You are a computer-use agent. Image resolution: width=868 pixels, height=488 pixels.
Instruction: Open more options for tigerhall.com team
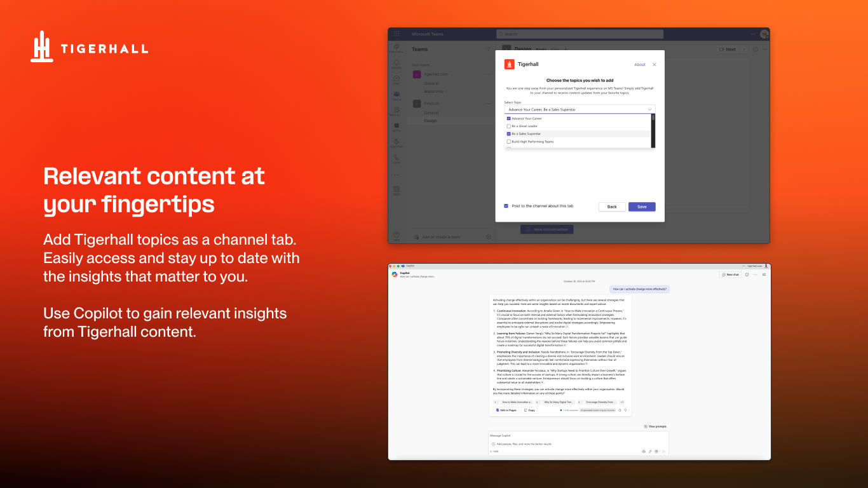[489, 74]
